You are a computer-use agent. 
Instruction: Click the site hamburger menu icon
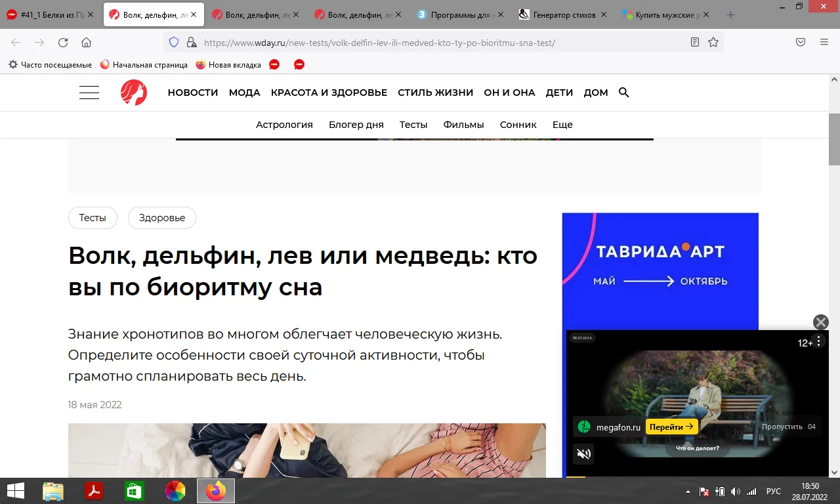[89, 92]
